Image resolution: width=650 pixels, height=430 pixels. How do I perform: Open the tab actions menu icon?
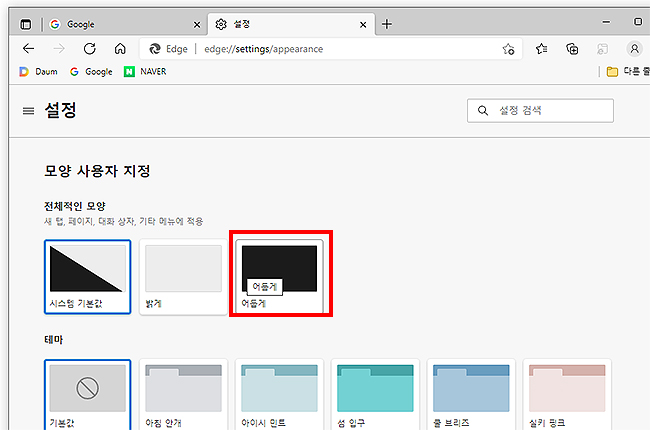click(x=26, y=24)
